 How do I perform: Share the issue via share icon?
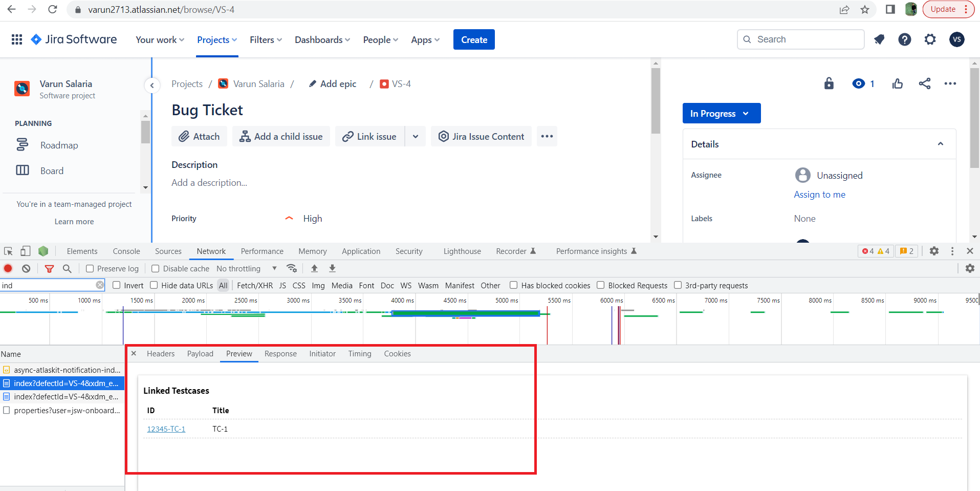pos(925,83)
